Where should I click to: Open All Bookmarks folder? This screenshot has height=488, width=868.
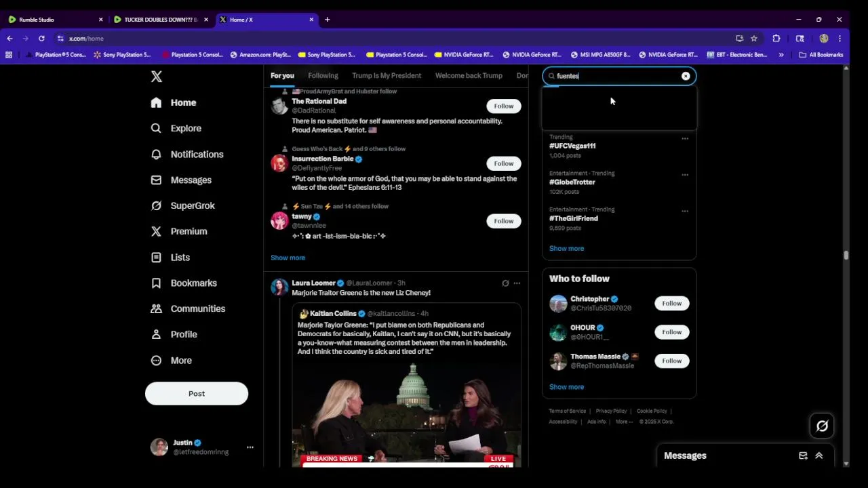tap(821, 55)
